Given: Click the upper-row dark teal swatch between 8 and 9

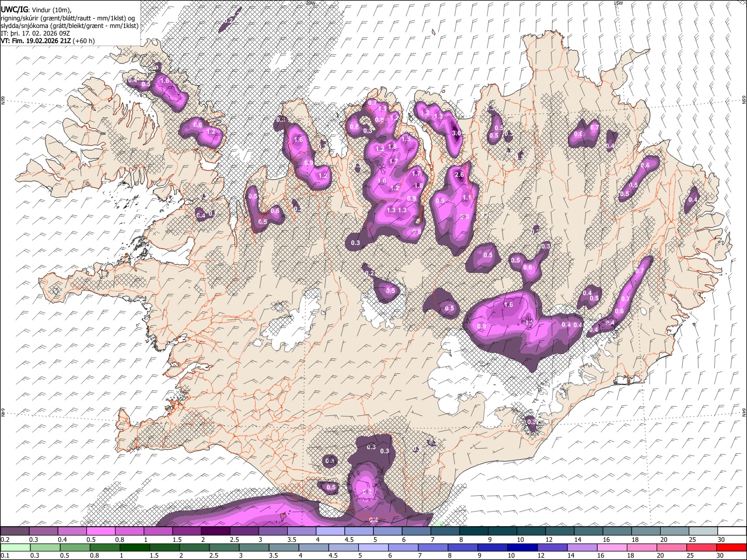Looking at the screenshot, I should (x=474, y=531).
